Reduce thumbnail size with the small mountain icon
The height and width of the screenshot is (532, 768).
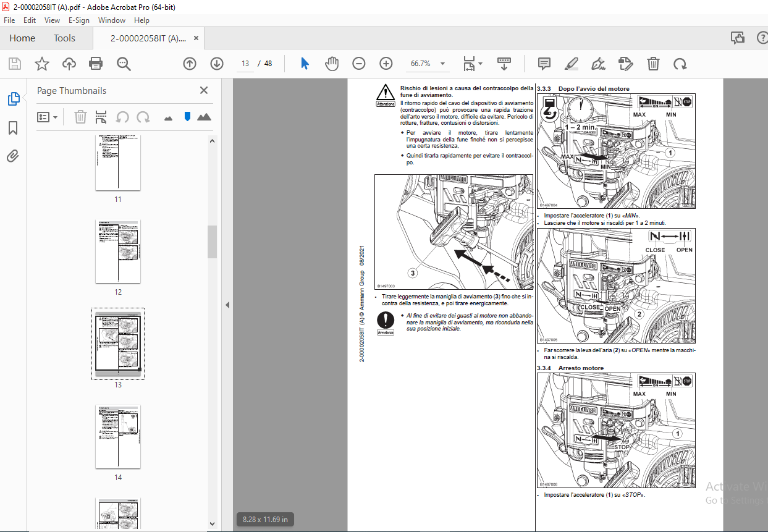click(x=168, y=118)
